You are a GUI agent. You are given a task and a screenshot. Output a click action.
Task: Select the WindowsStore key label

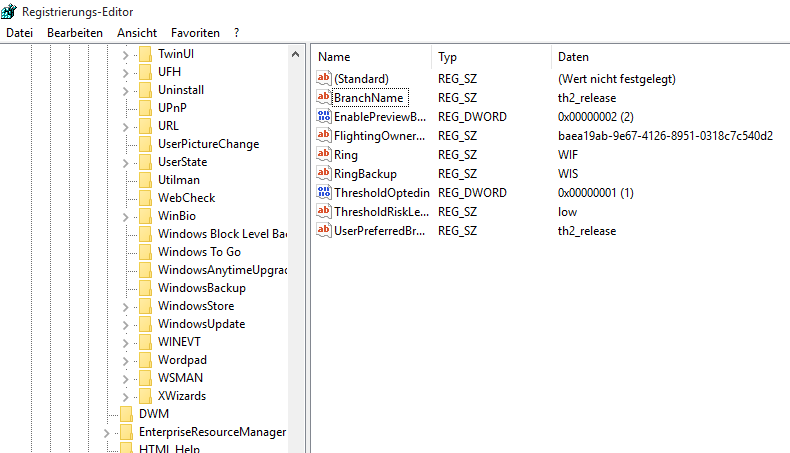click(x=196, y=306)
